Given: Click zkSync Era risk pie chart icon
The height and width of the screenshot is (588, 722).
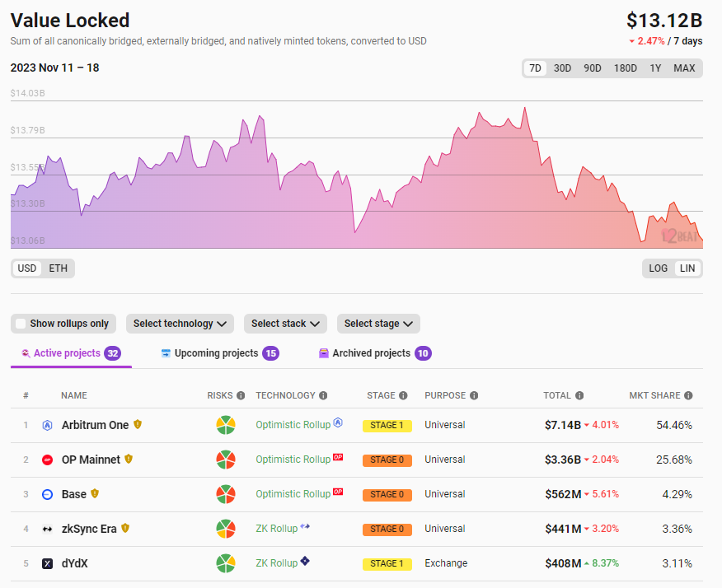Looking at the screenshot, I should click(226, 530).
